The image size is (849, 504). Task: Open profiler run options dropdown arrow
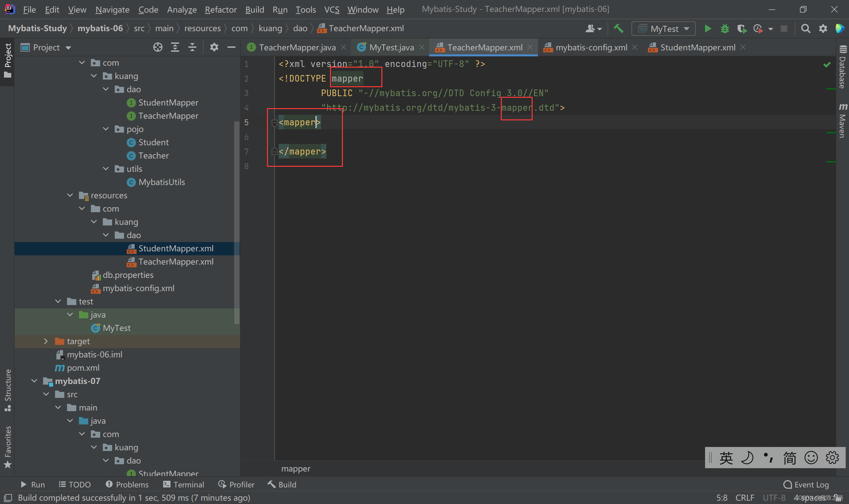(770, 29)
